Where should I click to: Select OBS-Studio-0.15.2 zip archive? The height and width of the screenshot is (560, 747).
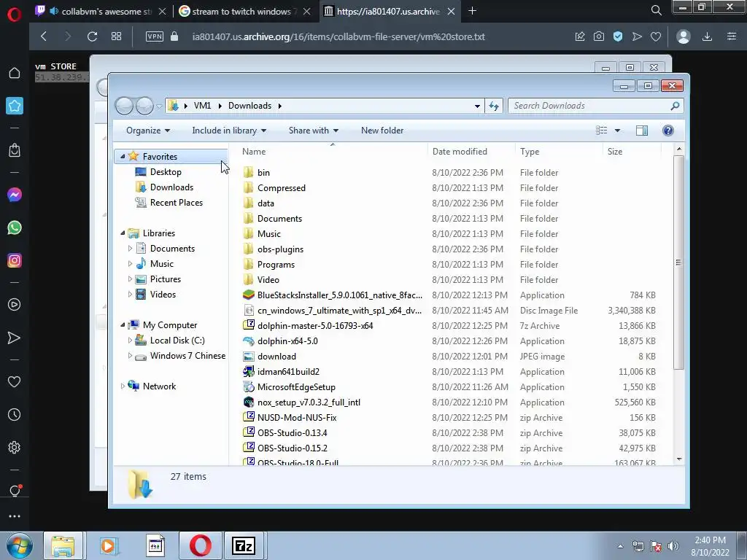(292, 448)
